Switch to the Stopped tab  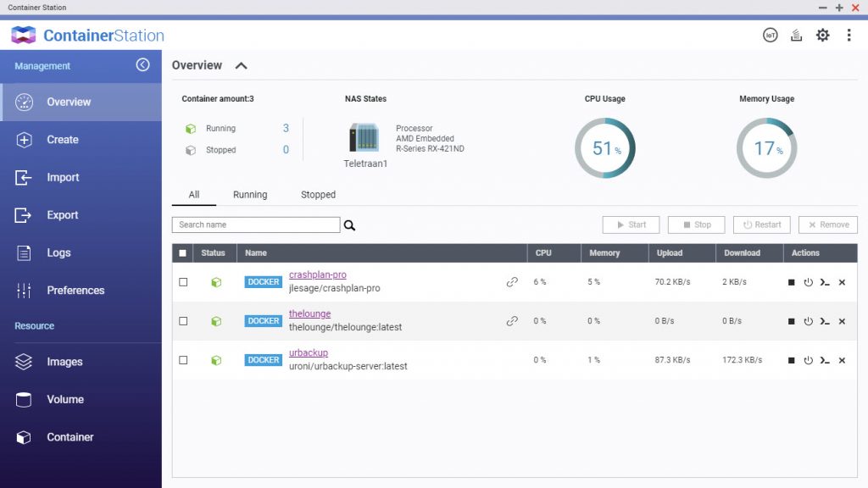[x=319, y=195]
